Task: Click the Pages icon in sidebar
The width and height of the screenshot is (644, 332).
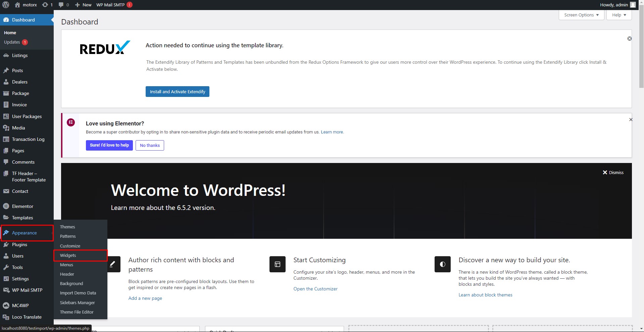Action: pos(6,151)
